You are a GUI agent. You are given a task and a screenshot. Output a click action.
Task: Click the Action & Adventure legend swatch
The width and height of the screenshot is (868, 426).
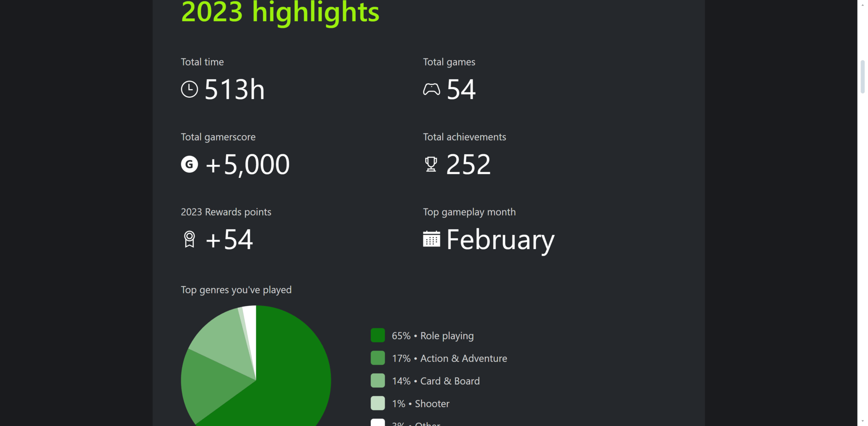click(378, 358)
